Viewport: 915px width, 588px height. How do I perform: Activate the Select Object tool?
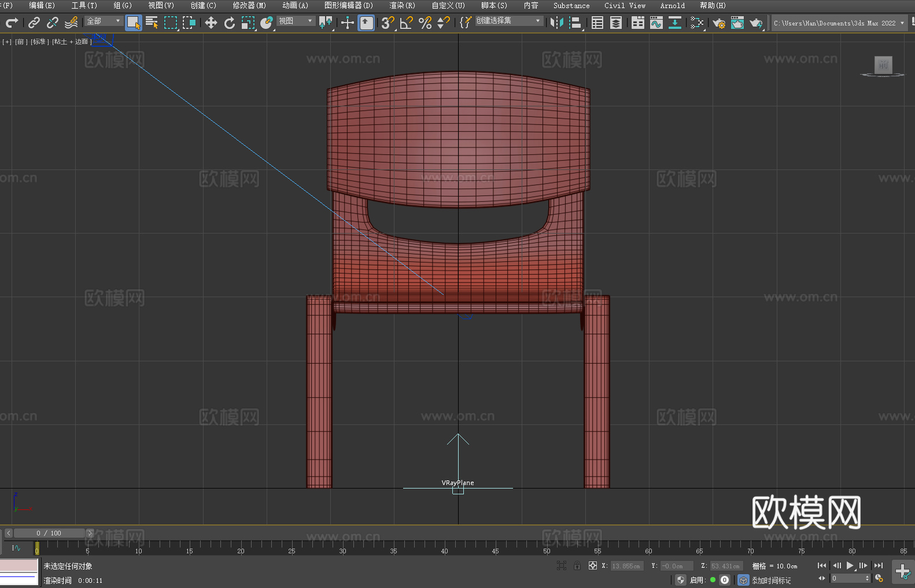click(134, 23)
